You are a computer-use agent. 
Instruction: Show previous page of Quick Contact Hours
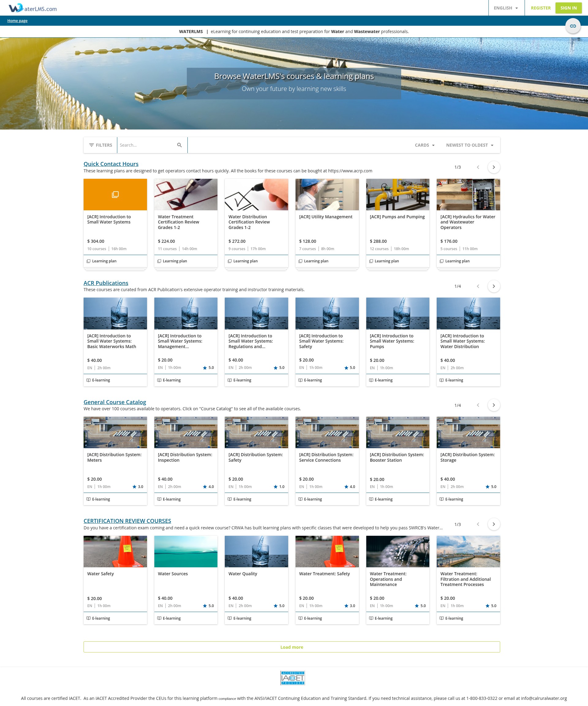[478, 167]
